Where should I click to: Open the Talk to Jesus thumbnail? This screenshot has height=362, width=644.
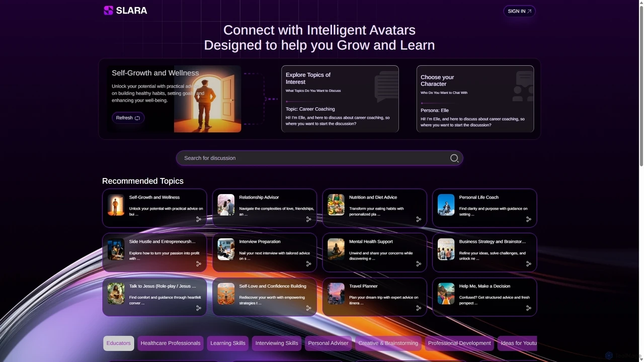click(x=116, y=294)
